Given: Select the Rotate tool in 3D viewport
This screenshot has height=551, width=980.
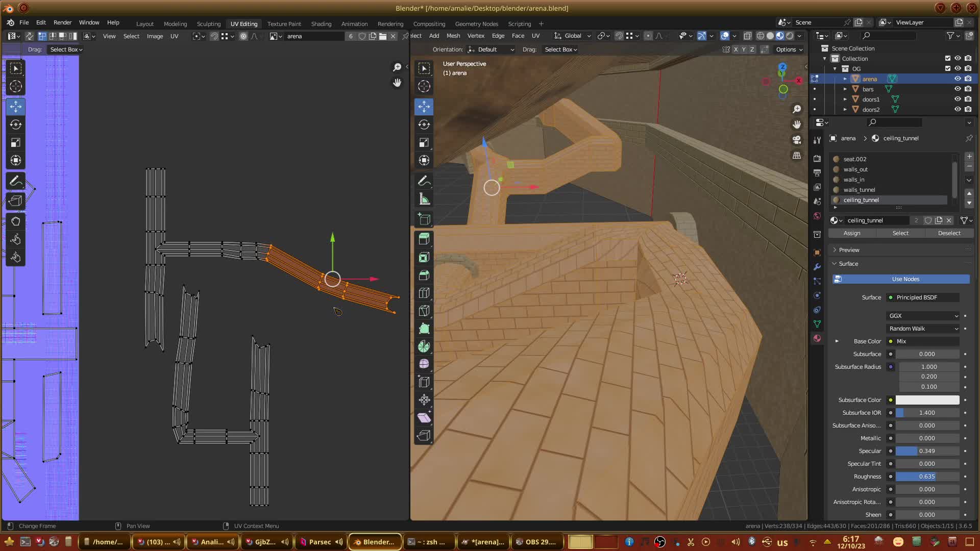Looking at the screenshot, I should click(x=424, y=124).
